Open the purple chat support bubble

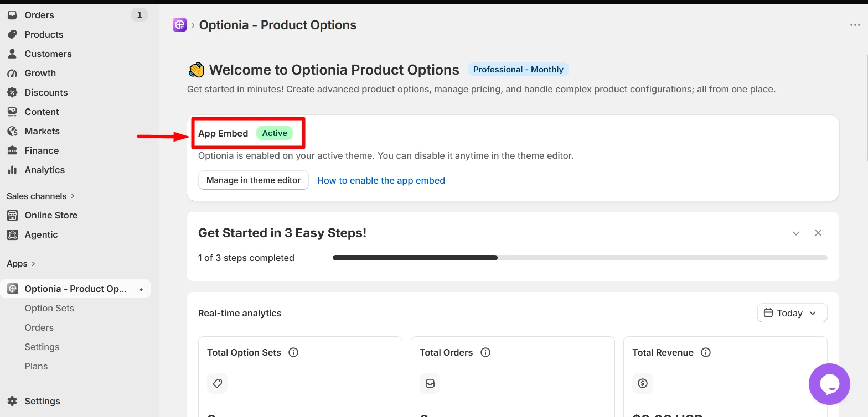point(829,384)
